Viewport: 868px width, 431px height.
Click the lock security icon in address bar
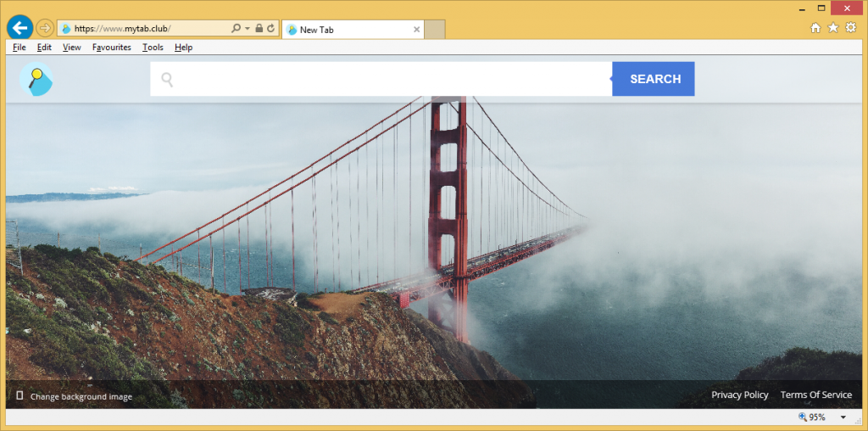(x=259, y=29)
